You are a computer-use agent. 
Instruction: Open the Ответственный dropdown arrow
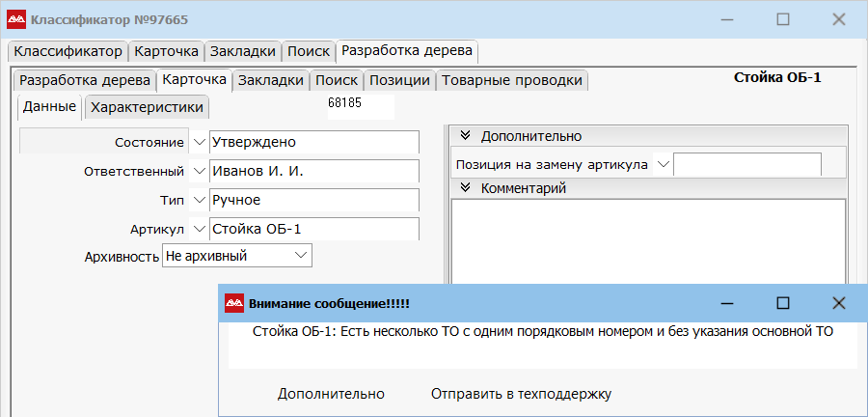[199, 171]
